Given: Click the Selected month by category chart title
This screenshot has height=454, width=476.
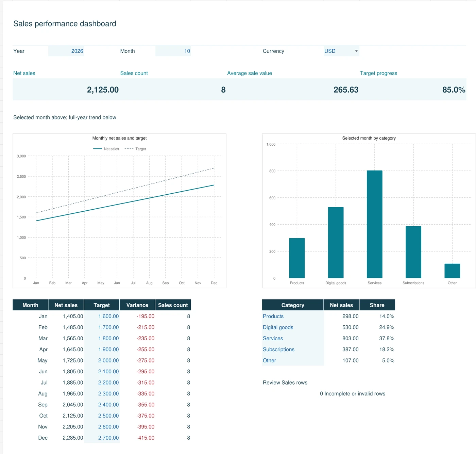Looking at the screenshot, I should point(369,138).
